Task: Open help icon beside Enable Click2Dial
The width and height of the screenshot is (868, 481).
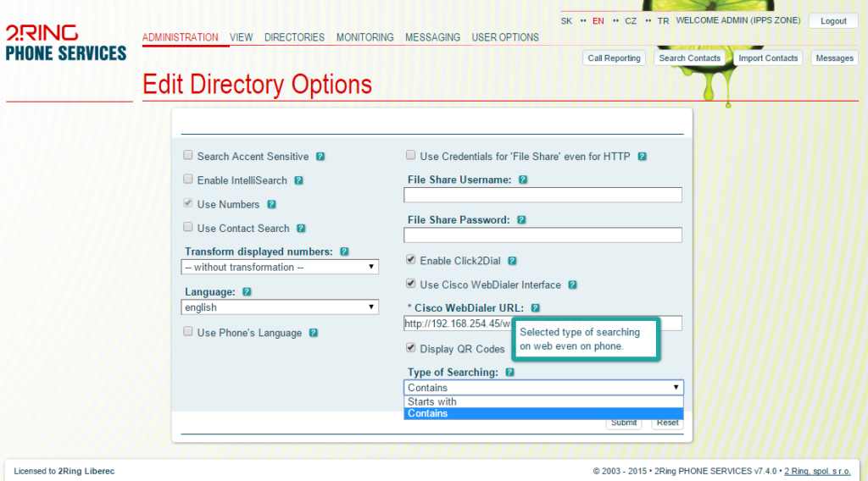Action: click(x=512, y=261)
